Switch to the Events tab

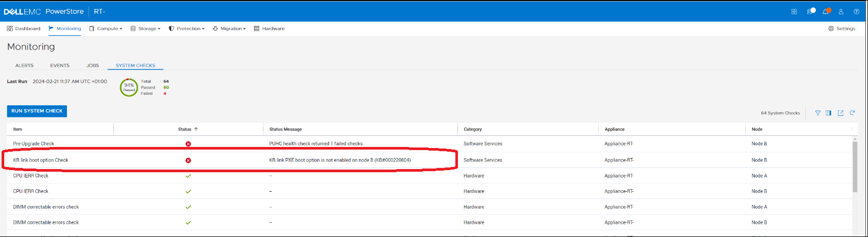[x=60, y=65]
